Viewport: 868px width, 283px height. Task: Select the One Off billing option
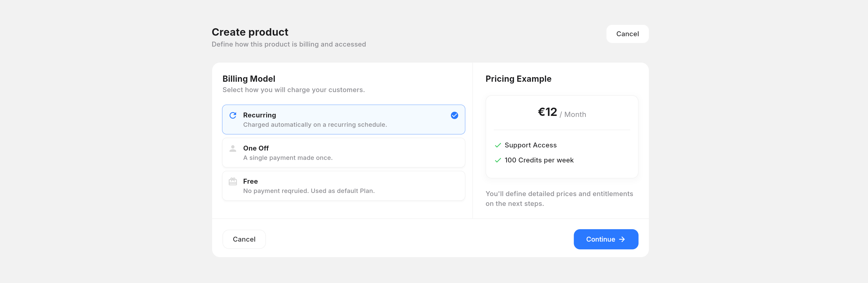[x=343, y=152]
